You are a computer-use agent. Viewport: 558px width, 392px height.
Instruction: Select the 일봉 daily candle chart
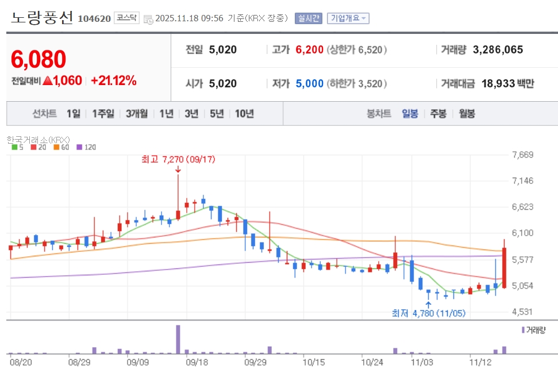410,114
